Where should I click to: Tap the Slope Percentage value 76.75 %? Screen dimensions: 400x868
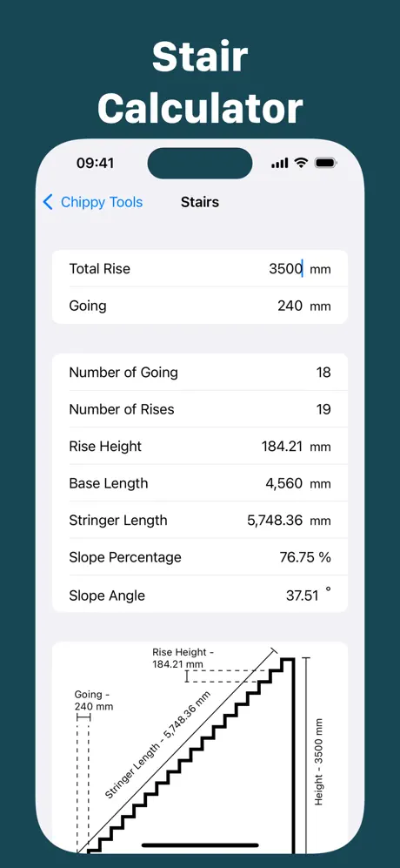(305, 557)
